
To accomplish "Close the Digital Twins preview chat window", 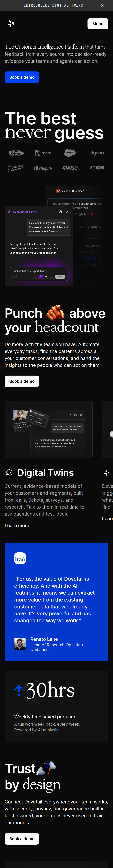I will click(81, 415).
